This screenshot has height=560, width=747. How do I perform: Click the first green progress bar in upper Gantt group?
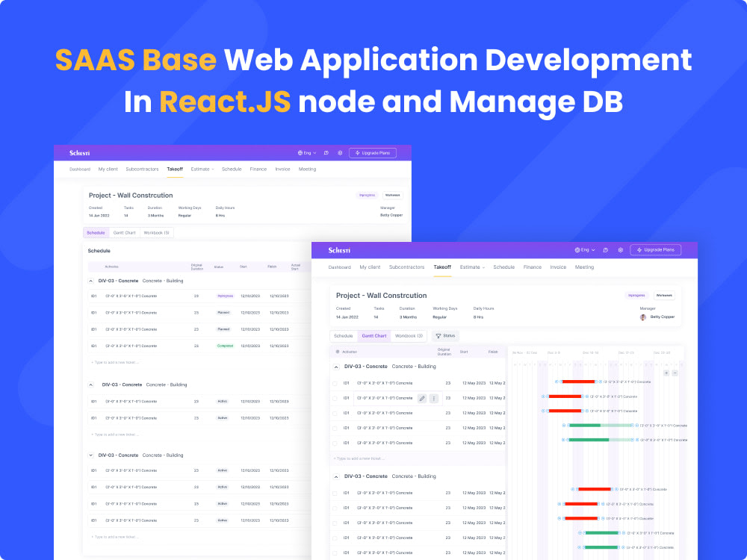click(x=601, y=426)
